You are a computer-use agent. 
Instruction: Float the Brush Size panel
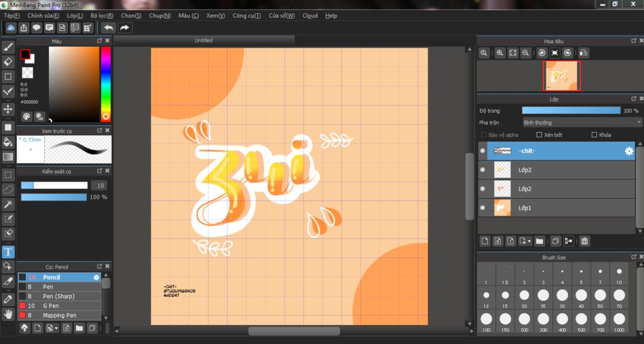(634, 257)
